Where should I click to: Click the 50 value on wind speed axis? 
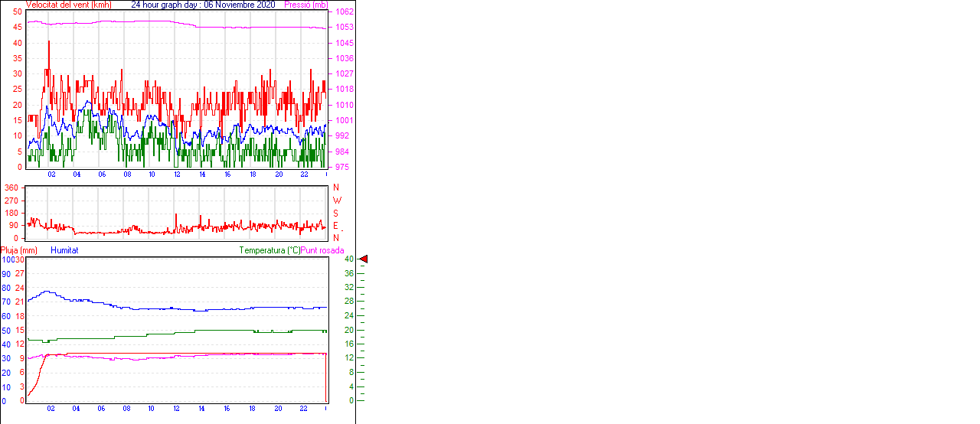[x=18, y=12]
